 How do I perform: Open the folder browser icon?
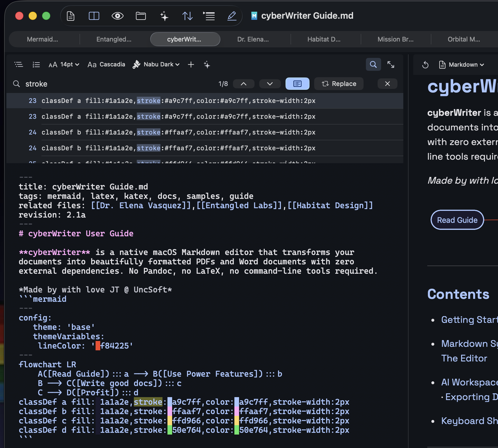coord(141,16)
